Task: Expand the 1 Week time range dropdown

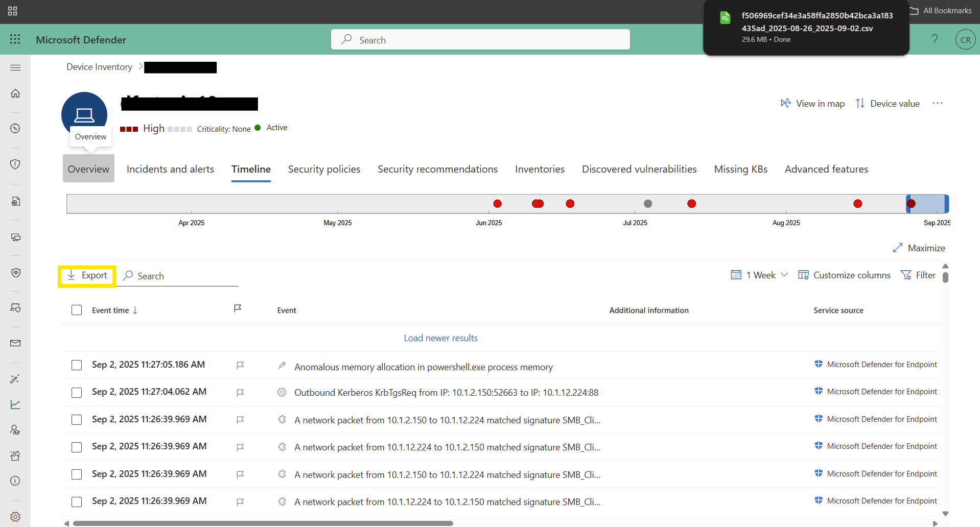Action: (x=760, y=275)
